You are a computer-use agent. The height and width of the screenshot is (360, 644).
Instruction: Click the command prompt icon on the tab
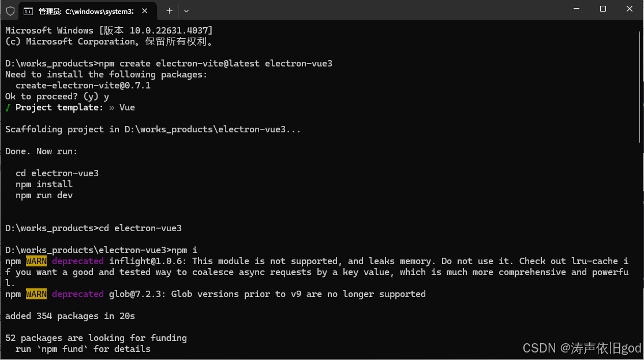pos(28,11)
